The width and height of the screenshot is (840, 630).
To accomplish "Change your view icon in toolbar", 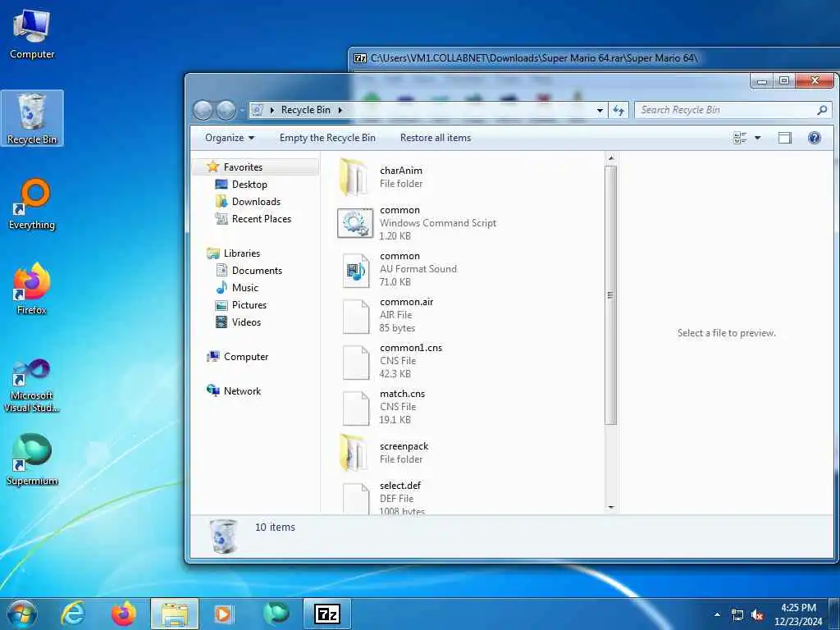I will point(741,138).
